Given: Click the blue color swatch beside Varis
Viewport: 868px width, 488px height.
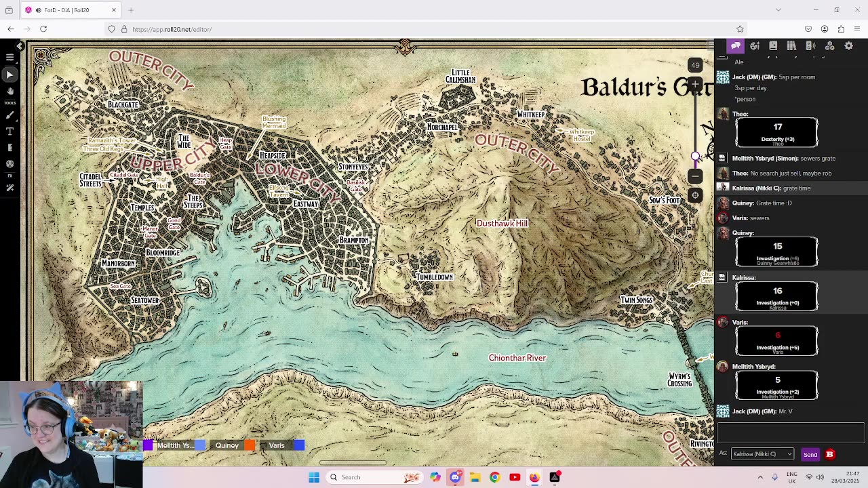Looking at the screenshot, I should coord(299,445).
